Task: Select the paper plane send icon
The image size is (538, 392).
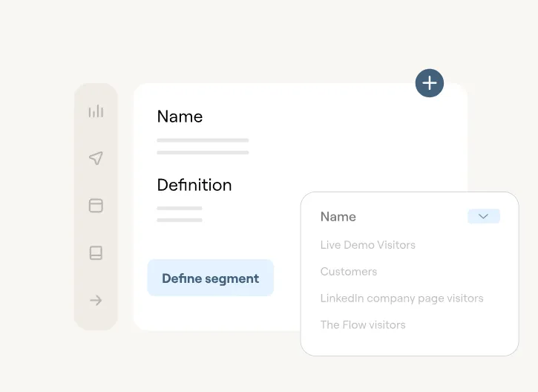Action: click(96, 158)
